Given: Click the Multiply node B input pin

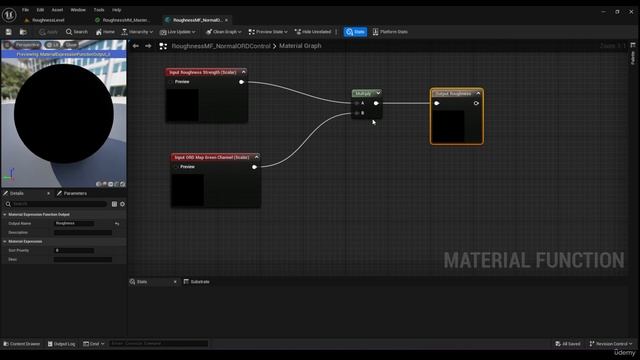Looking at the screenshot, I should pos(357,113).
